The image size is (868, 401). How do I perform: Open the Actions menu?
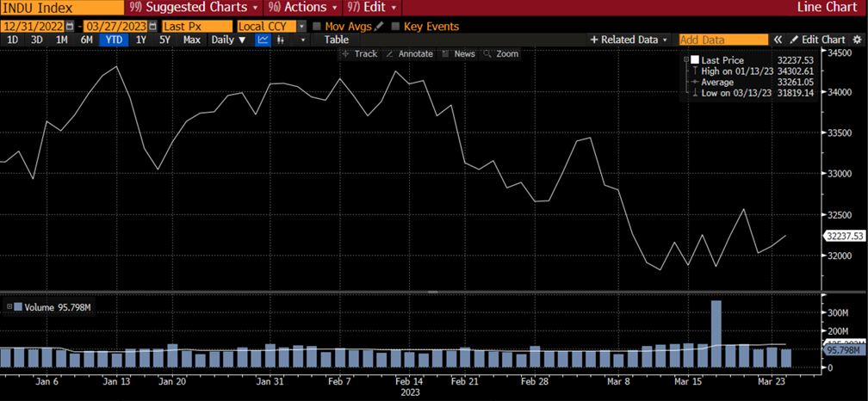point(301,7)
